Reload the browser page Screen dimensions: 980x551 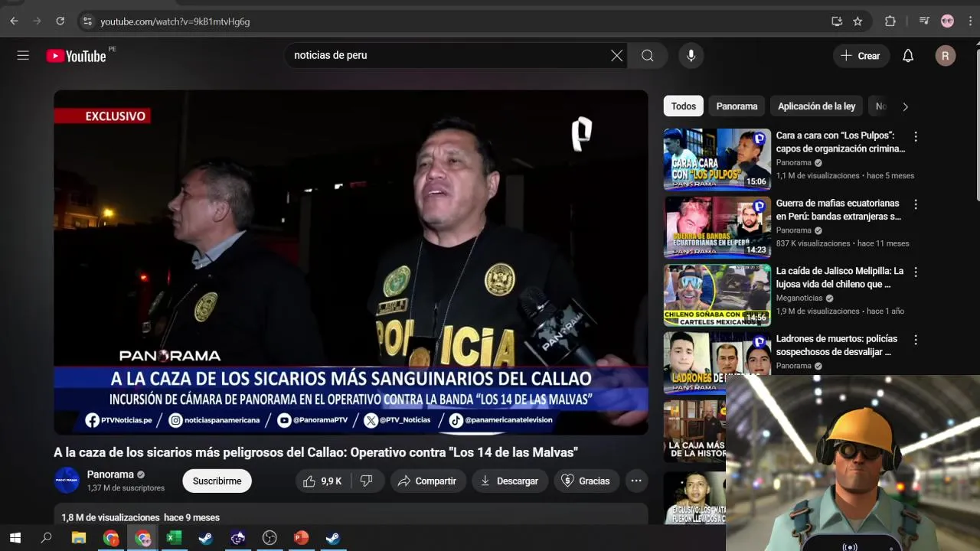click(x=60, y=21)
